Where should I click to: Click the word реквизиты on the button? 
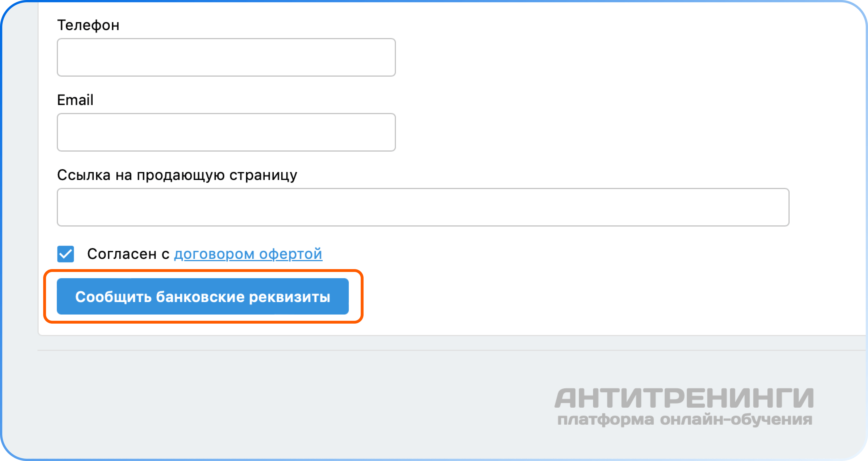[289, 297]
